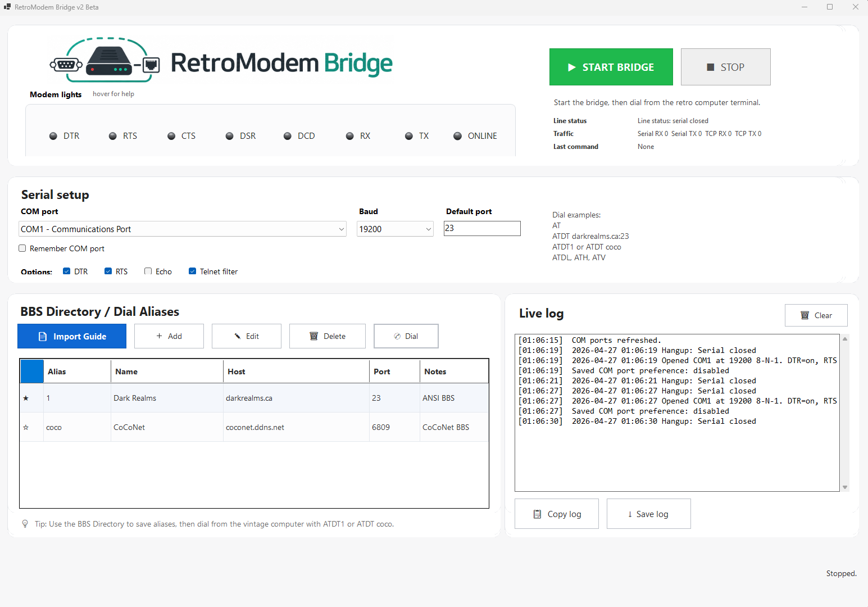Toggle the empty favorite star for CoCoNet
The width and height of the screenshot is (868, 607).
(26, 427)
